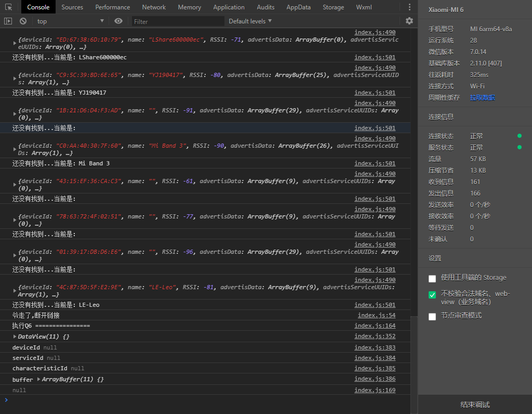Enable 使用工具端的 Storage checkbox

tap(432, 279)
